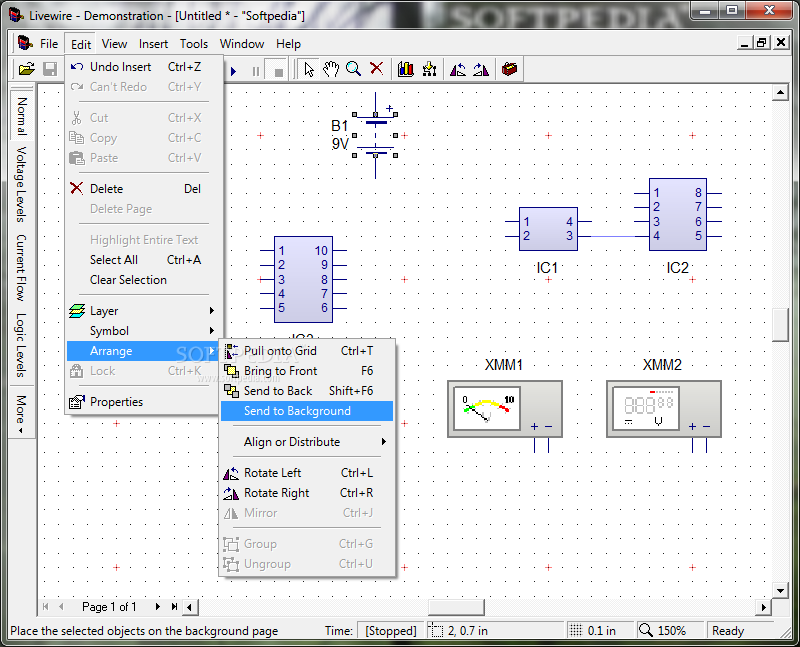The height and width of the screenshot is (647, 800).
Task: Switch to Voltage Levels side tab
Action: pyautogui.click(x=21, y=185)
